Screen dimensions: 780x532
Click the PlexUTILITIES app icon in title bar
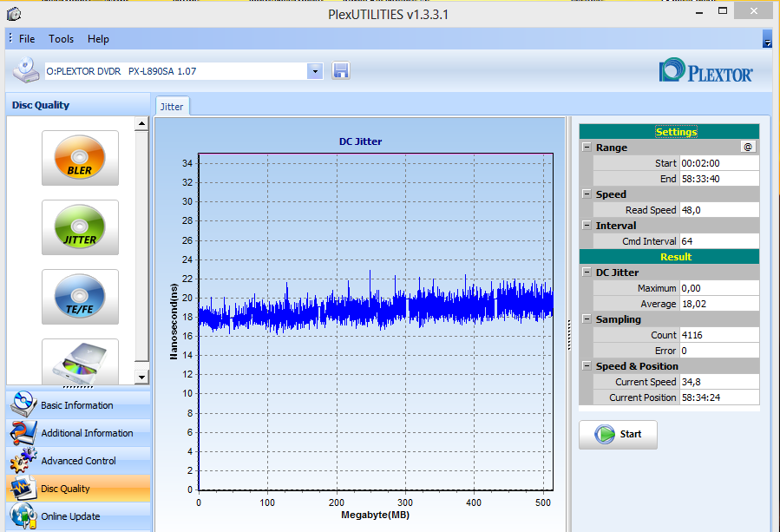tap(14, 14)
